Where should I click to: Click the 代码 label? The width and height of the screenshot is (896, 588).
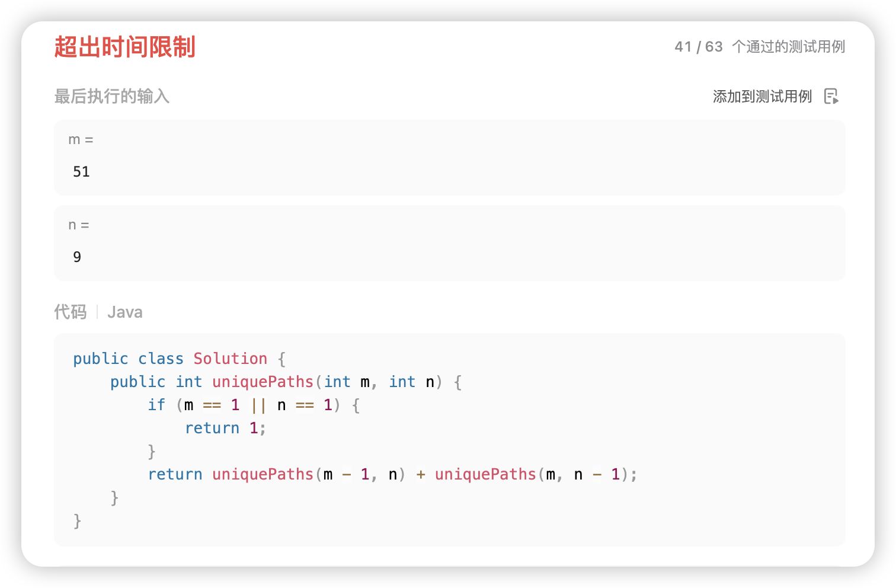pyautogui.click(x=70, y=312)
